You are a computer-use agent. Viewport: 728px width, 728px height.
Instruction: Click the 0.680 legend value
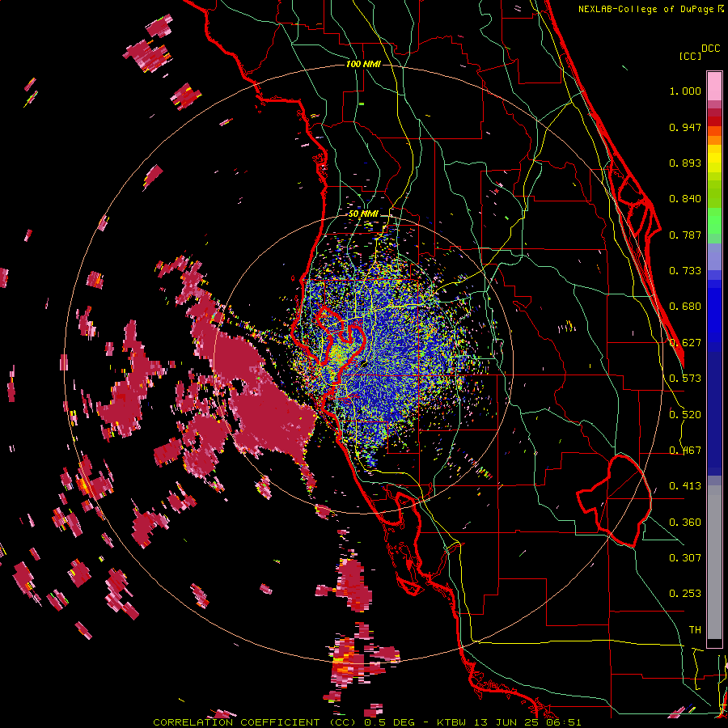pos(685,307)
